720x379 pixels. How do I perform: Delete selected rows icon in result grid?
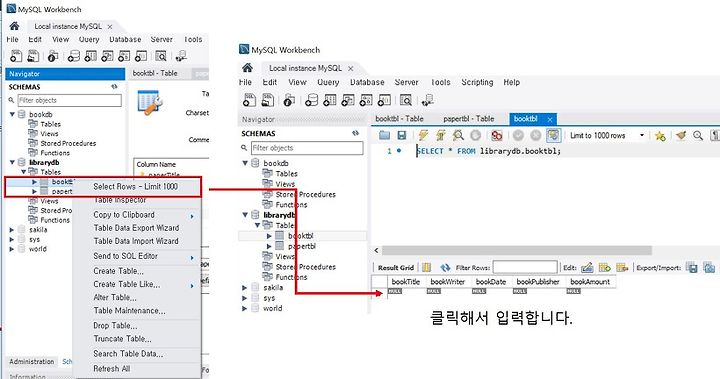(x=622, y=267)
